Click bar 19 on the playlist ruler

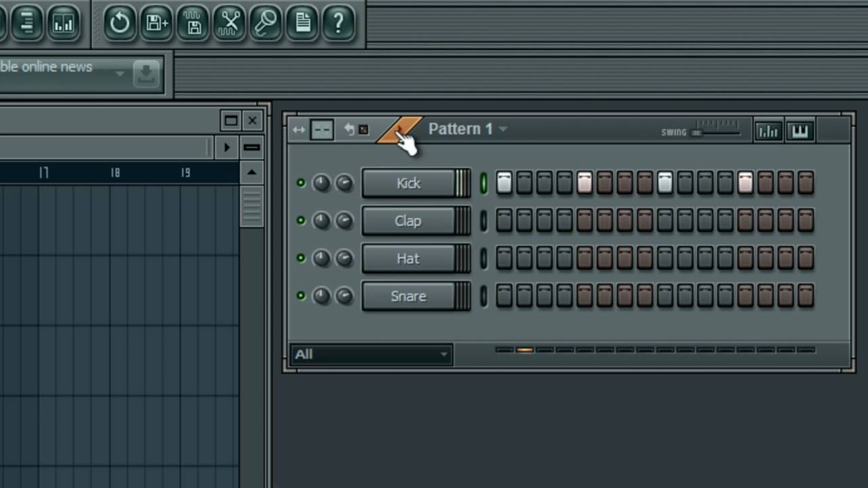pyautogui.click(x=186, y=173)
